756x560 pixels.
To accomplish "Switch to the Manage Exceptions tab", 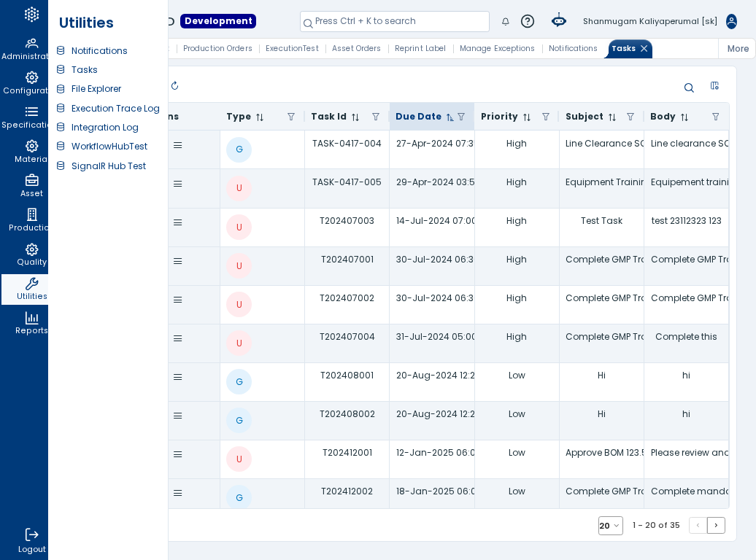I will 497,48.
